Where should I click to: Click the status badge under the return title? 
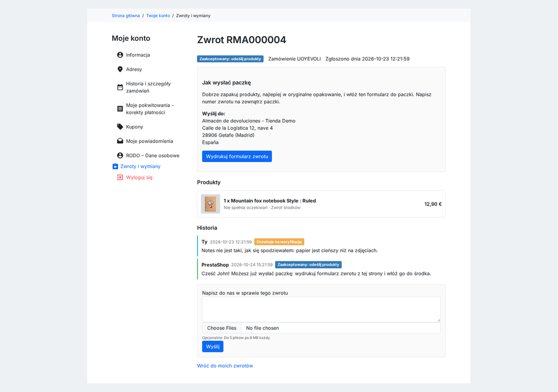pos(231,59)
